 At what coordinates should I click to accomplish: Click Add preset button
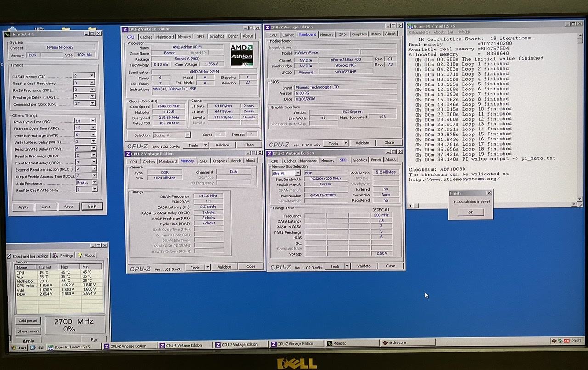[x=28, y=321]
